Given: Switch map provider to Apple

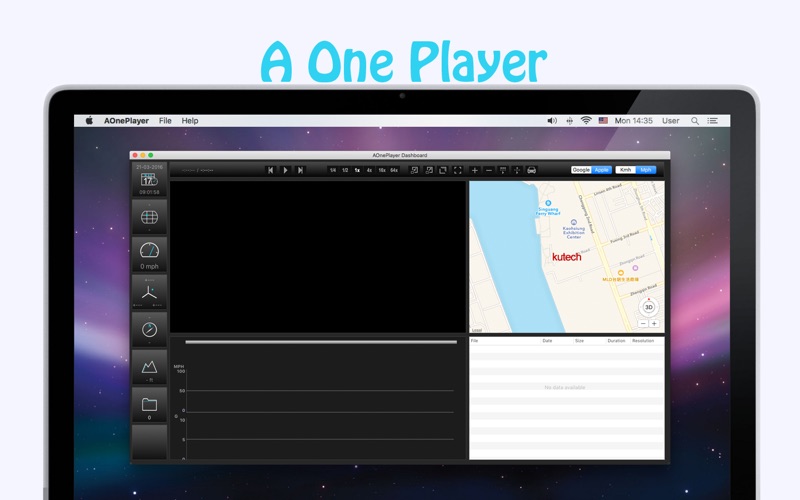Looking at the screenshot, I should (x=602, y=170).
